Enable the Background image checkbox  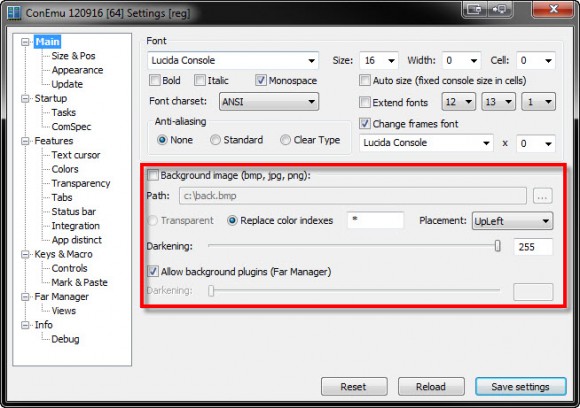(x=153, y=175)
